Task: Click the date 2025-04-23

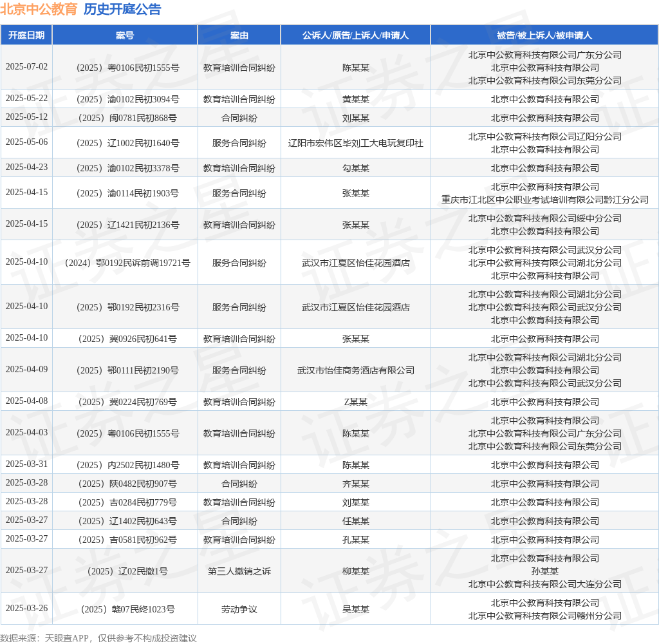Action: pos(26,167)
